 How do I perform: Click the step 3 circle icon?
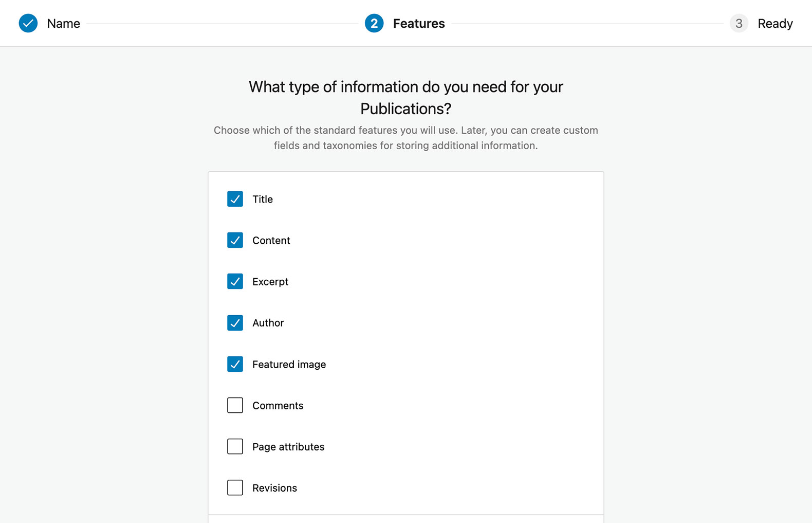pos(739,23)
